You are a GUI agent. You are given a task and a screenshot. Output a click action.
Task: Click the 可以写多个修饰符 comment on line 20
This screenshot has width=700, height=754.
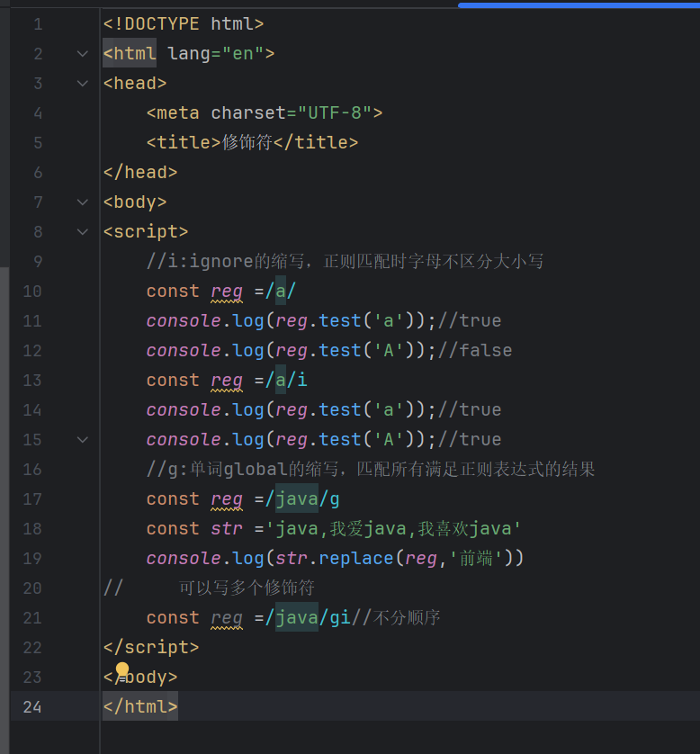click(247, 588)
